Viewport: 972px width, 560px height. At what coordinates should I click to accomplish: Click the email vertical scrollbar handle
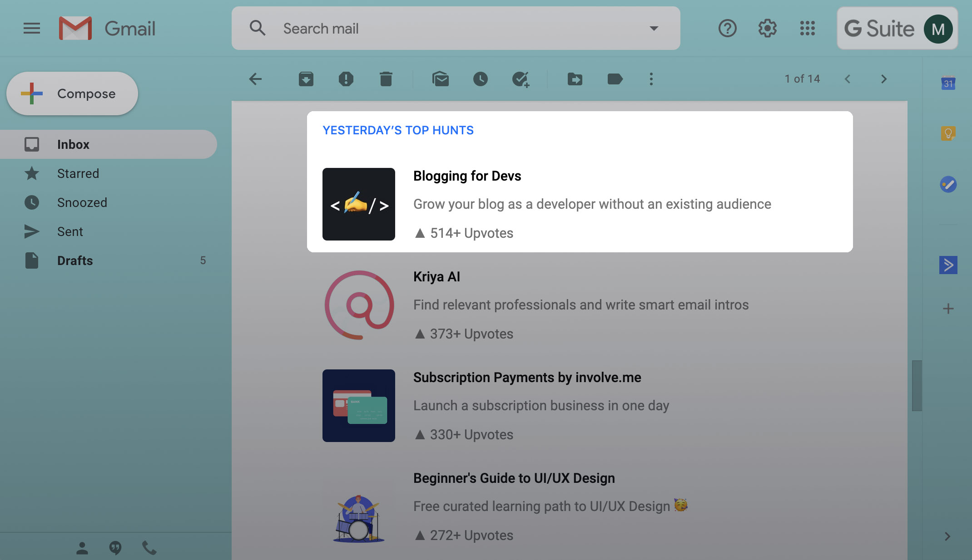click(x=917, y=386)
